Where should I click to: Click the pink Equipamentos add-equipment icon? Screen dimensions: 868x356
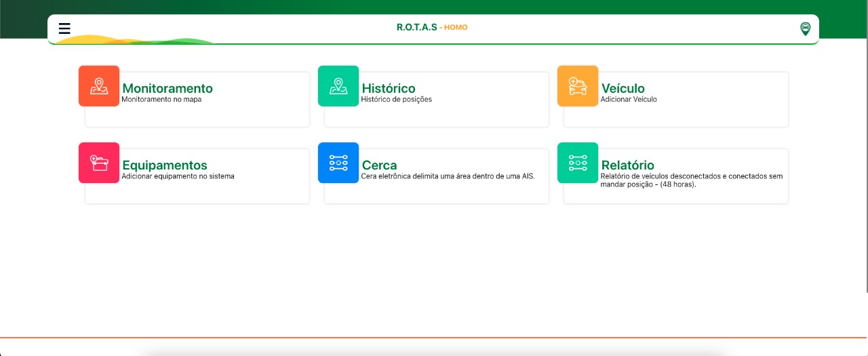click(99, 163)
